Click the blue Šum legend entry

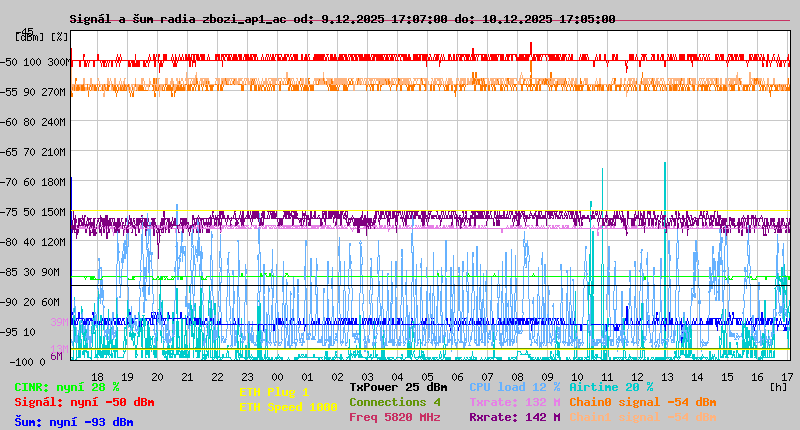[73, 422]
